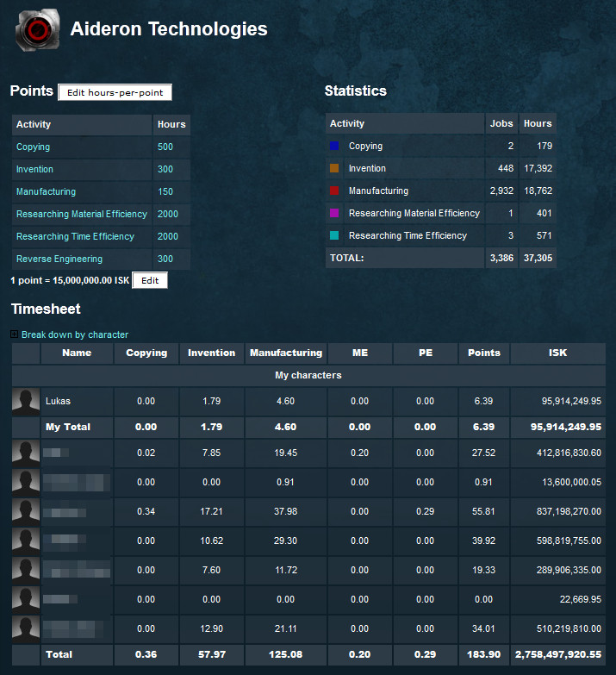Click the TOTAL: row label in Statistics
Viewport: 616px width, 675px height.
pos(346,258)
